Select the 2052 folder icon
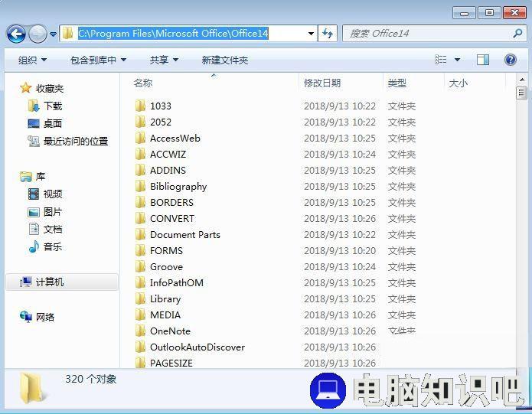This screenshot has height=414, width=532. pyautogui.click(x=140, y=122)
